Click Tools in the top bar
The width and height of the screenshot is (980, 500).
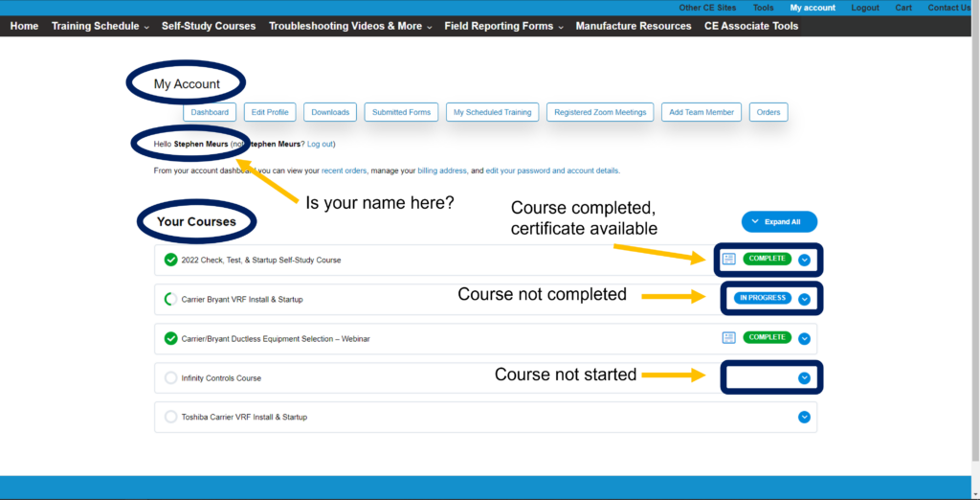pyautogui.click(x=763, y=8)
